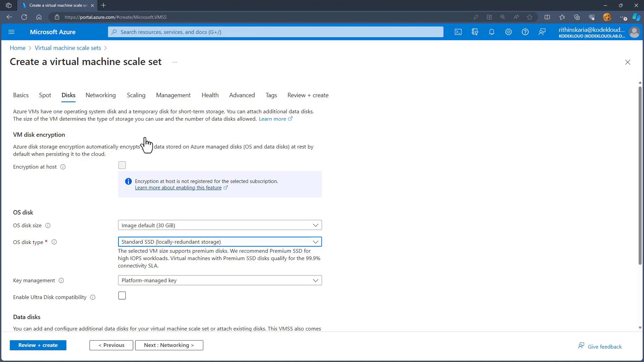Focus the Search resources search box

[x=276, y=32]
